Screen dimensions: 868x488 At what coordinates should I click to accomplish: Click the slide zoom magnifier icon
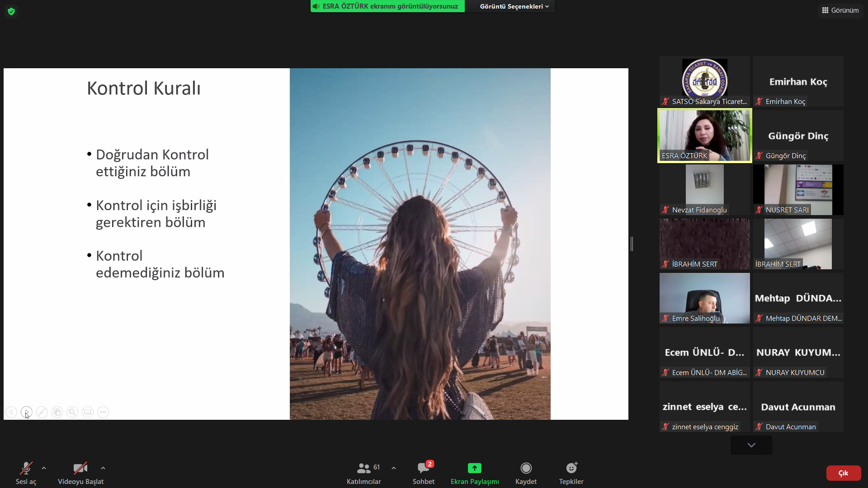[72, 412]
